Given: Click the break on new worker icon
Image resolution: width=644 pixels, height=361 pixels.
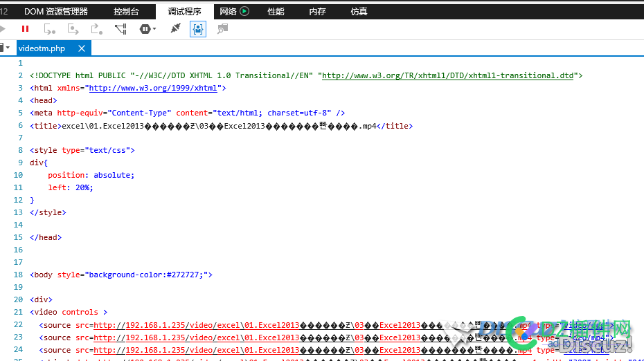Looking at the screenshot, I should [120, 29].
